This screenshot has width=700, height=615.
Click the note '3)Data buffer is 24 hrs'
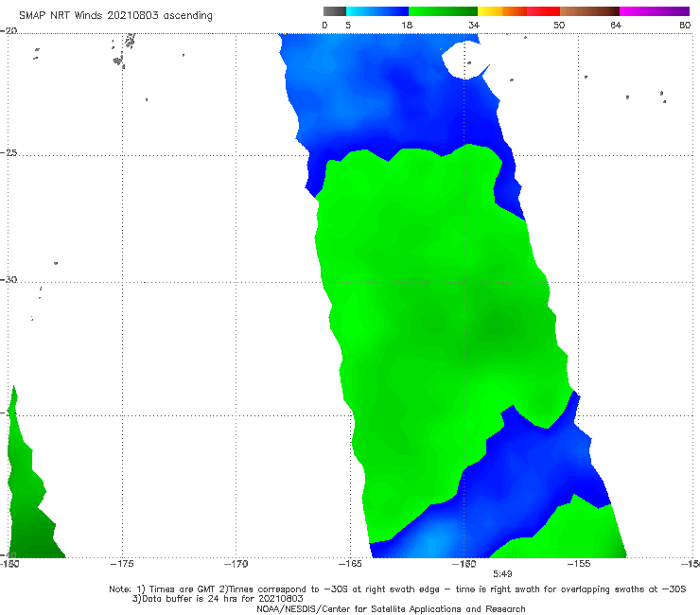click(x=218, y=599)
